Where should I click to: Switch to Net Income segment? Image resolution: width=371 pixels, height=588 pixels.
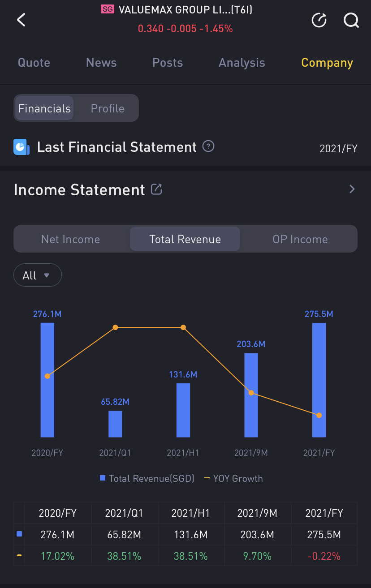70,239
